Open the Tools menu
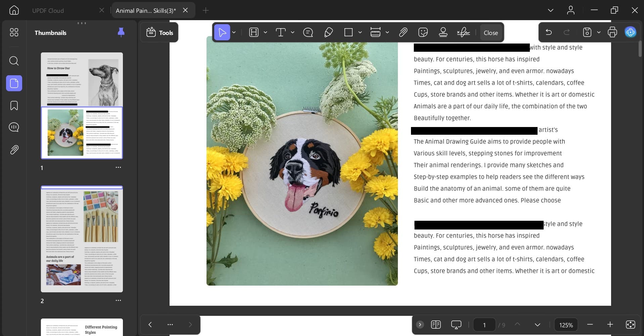 click(159, 33)
